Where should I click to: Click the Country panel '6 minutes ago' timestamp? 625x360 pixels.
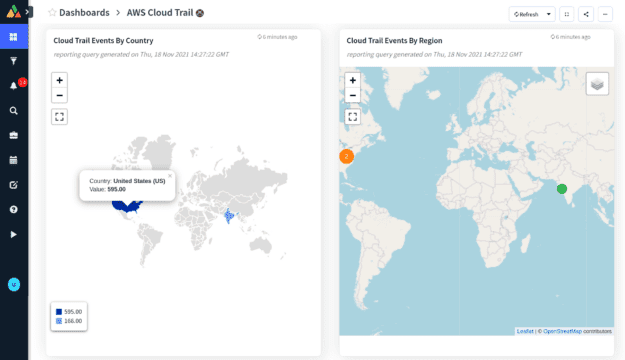pyautogui.click(x=277, y=37)
